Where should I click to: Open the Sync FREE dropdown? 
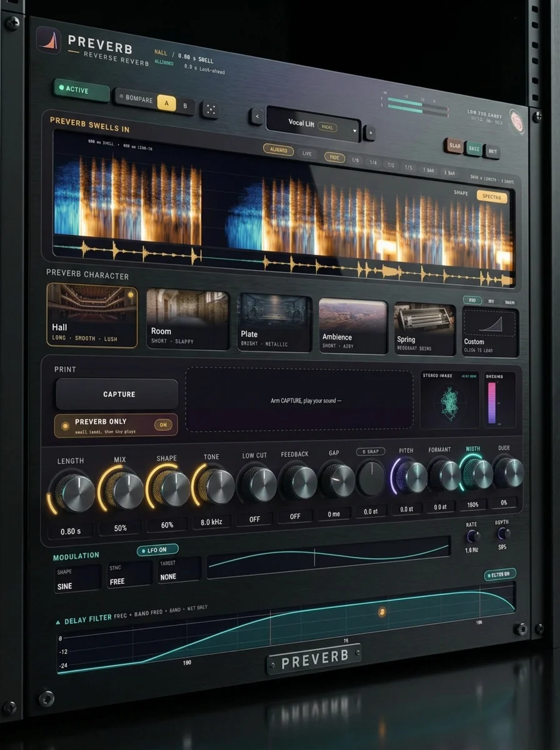(129, 575)
